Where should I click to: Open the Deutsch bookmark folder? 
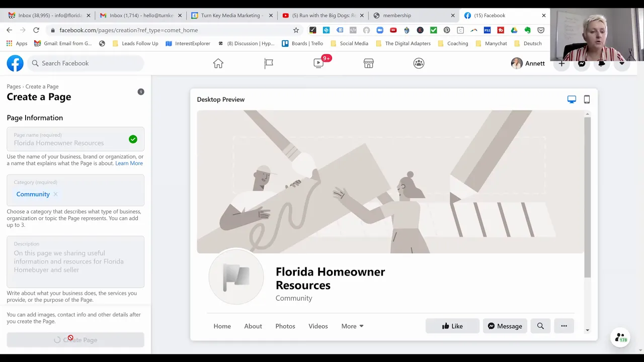(528, 44)
